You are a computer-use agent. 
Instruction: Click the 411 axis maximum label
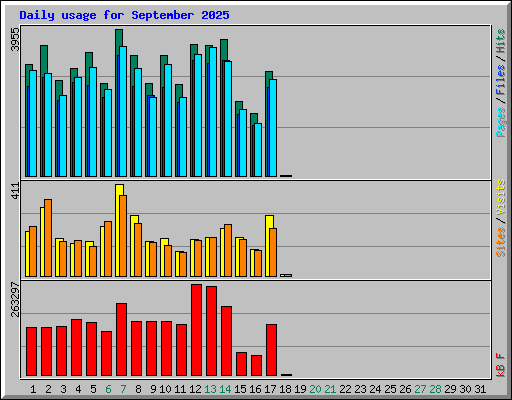15,191
